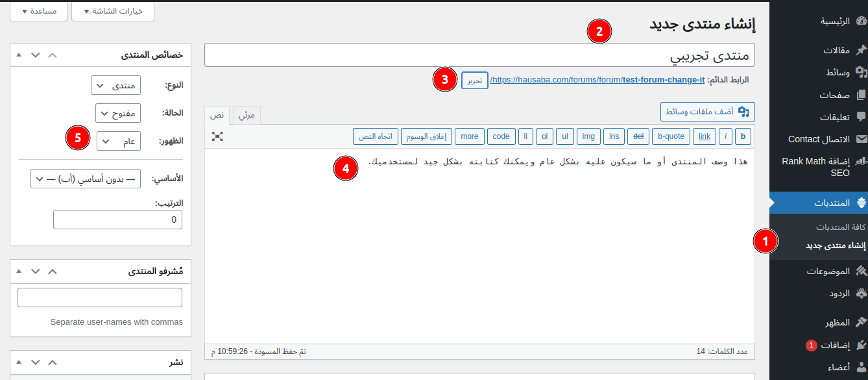868x380 pixels.
Task: Move خصائص المنتدى panel up arrow
Action: [x=53, y=55]
